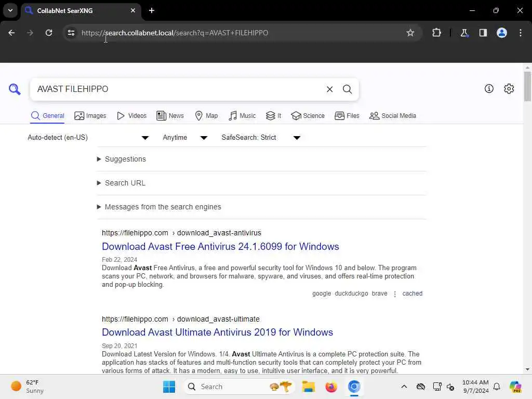Open language Auto-detect (en-US) dropdown
The width and height of the screenshot is (532, 399).
click(x=88, y=137)
